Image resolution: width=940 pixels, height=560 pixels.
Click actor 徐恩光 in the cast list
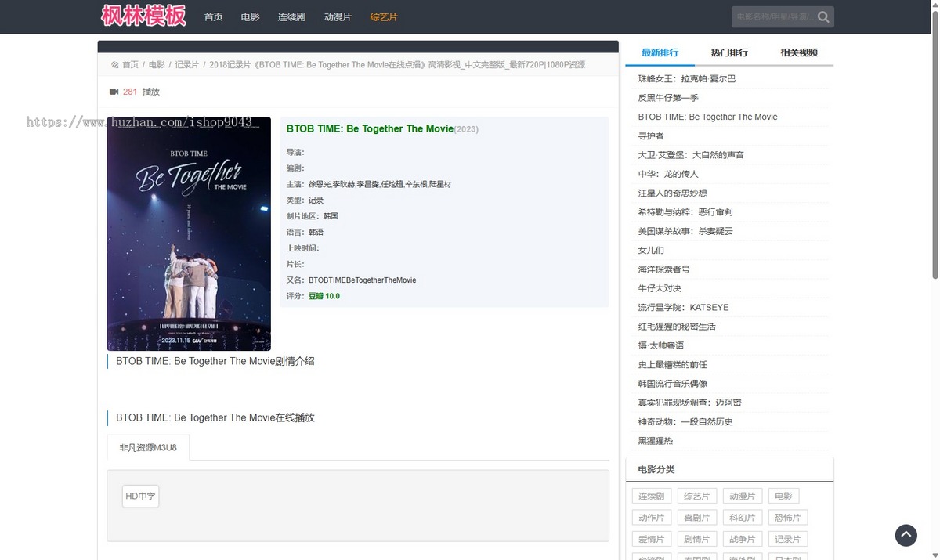(x=320, y=184)
